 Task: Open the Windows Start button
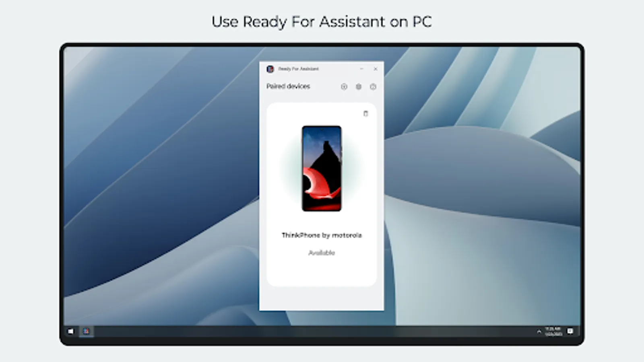pyautogui.click(x=71, y=331)
